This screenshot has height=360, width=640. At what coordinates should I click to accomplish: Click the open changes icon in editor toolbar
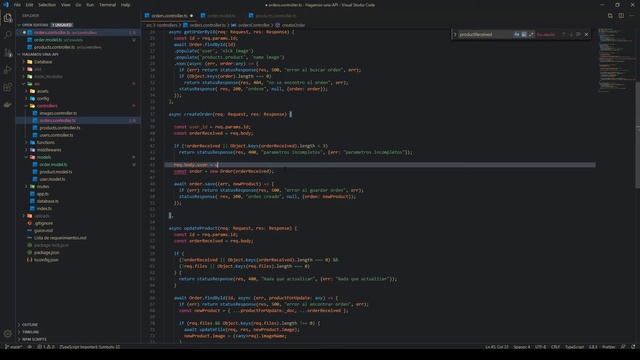click(610, 16)
